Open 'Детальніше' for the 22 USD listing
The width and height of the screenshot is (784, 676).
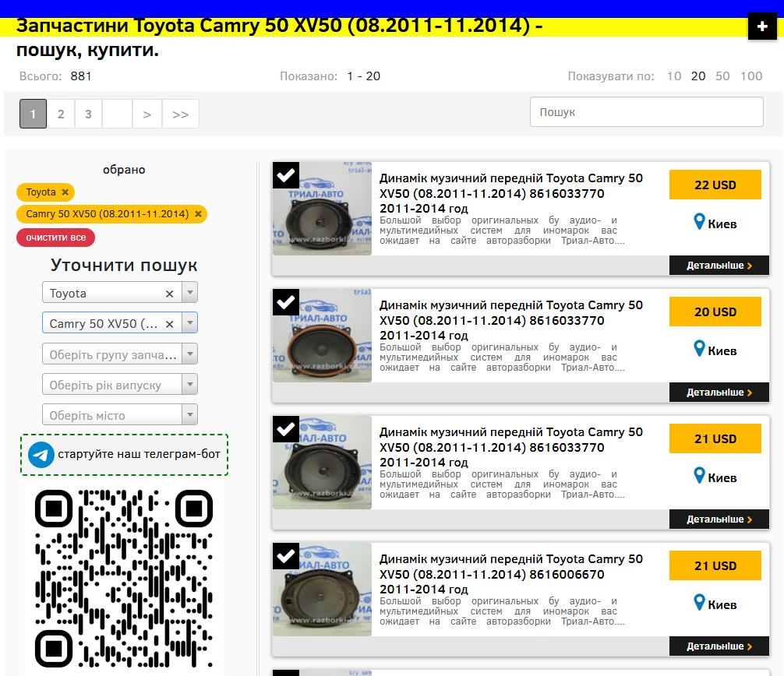tap(719, 266)
